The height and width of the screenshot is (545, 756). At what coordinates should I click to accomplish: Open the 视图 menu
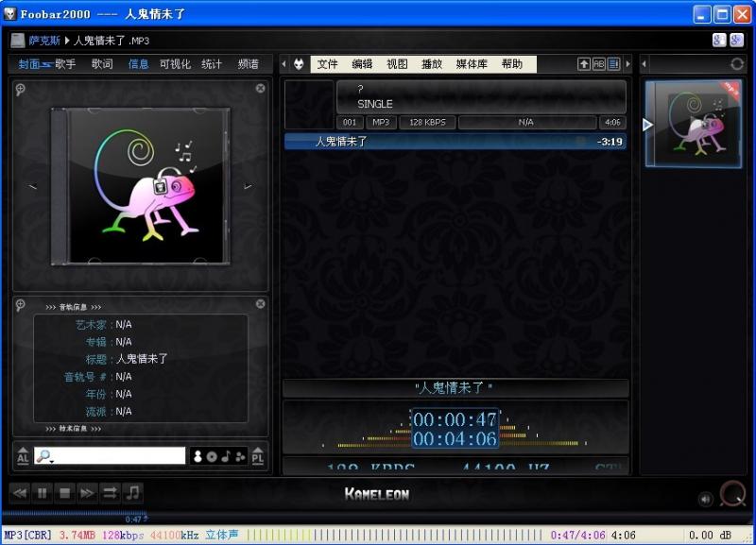tap(397, 64)
